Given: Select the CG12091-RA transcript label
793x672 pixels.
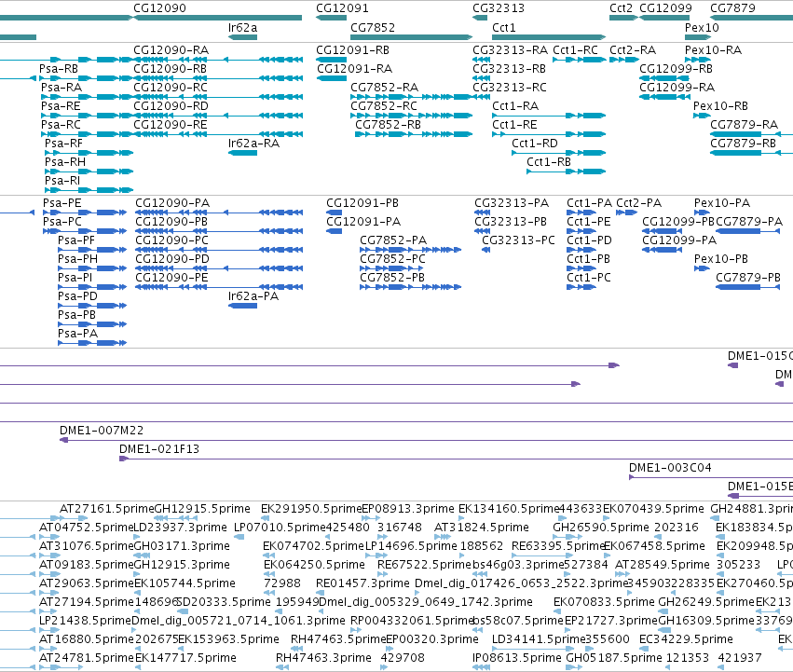Looking at the screenshot, I should (354, 68).
